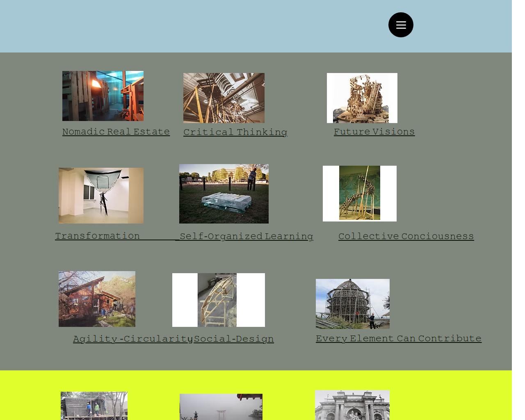Visit the Self-Organized Learning link
The height and width of the screenshot is (420, 525).
coord(246,236)
